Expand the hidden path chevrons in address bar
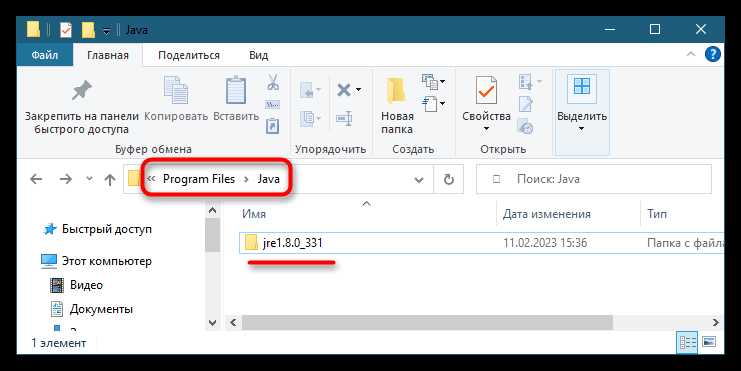This screenshot has width=741, height=371. 151,179
